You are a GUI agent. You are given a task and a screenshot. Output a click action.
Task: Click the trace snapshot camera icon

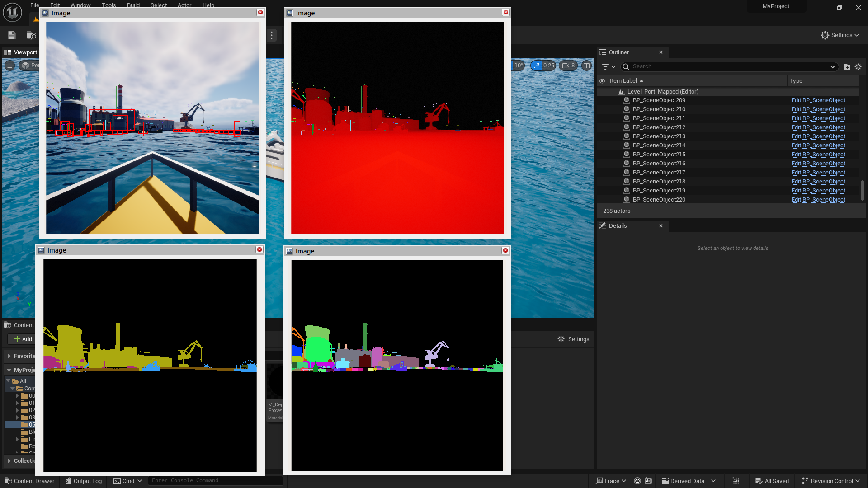click(648, 481)
